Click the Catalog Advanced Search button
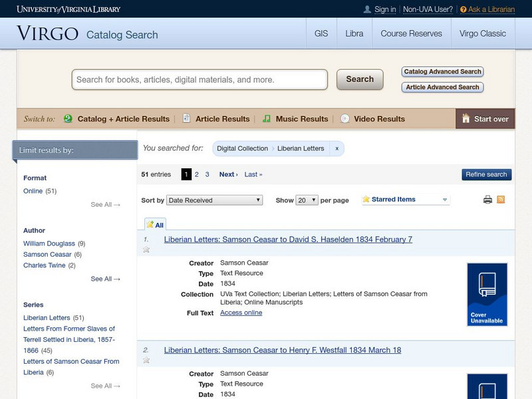The image size is (532, 399). [x=443, y=72]
